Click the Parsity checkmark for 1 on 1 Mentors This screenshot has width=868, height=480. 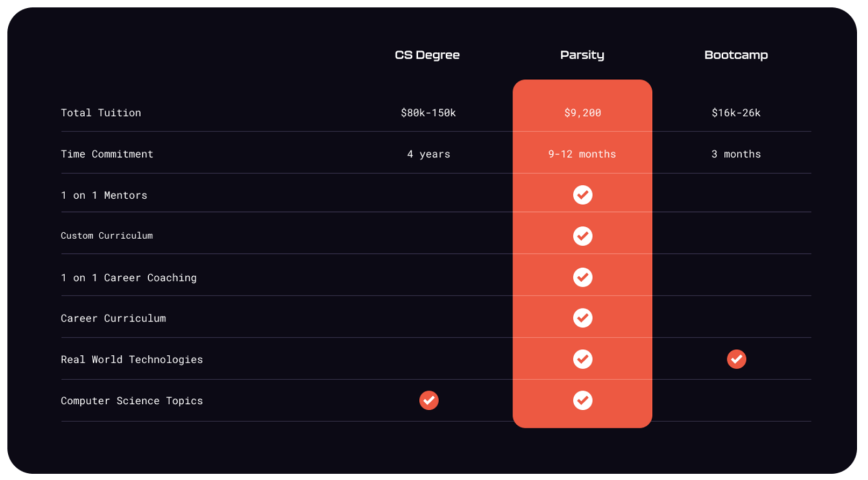(582, 195)
